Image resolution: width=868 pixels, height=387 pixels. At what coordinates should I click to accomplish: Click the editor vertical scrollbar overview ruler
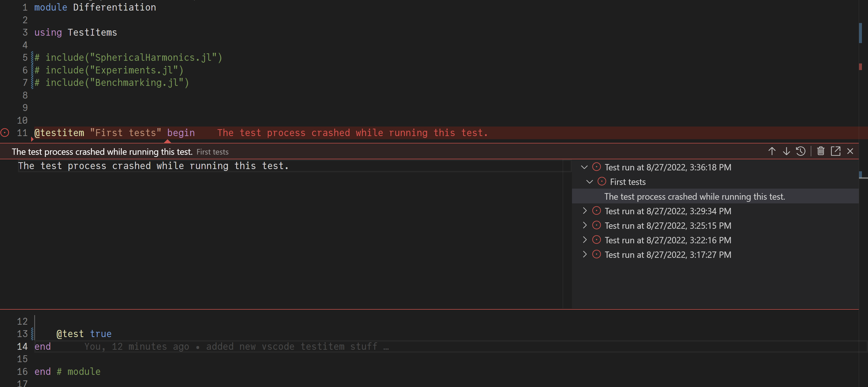pyautogui.click(x=863, y=193)
